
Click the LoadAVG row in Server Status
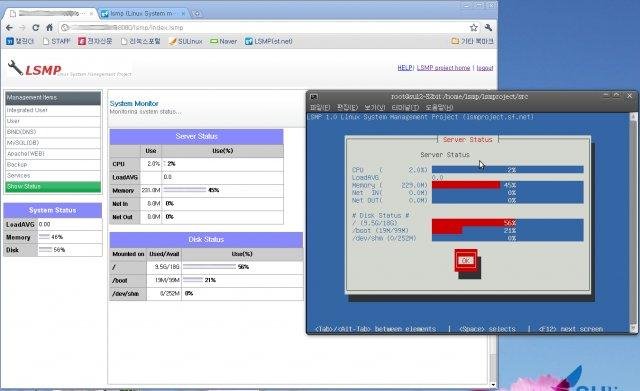pyautogui.click(x=196, y=177)
